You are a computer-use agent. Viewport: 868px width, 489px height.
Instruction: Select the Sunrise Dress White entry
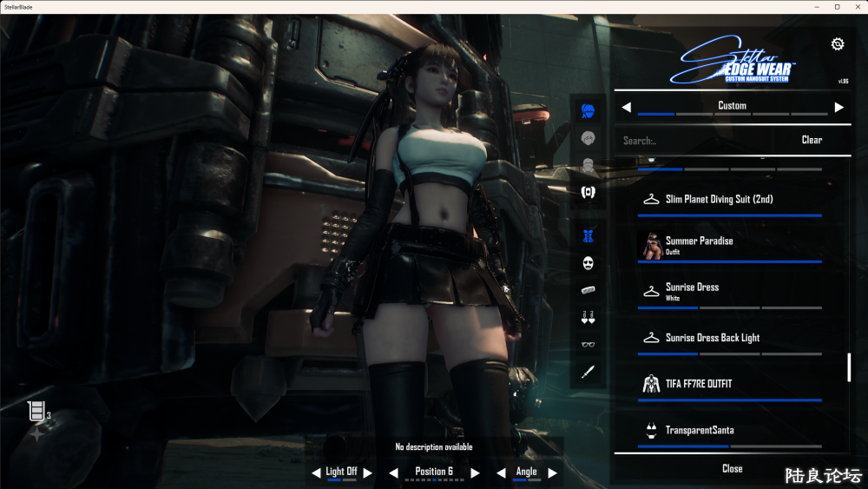tap(730, 292)
